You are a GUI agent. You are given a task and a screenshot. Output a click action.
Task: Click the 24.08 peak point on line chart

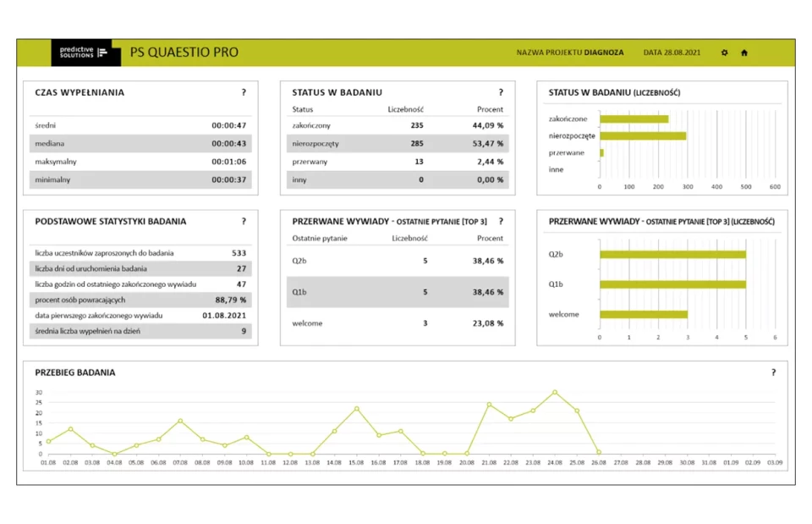coord(555,392)
